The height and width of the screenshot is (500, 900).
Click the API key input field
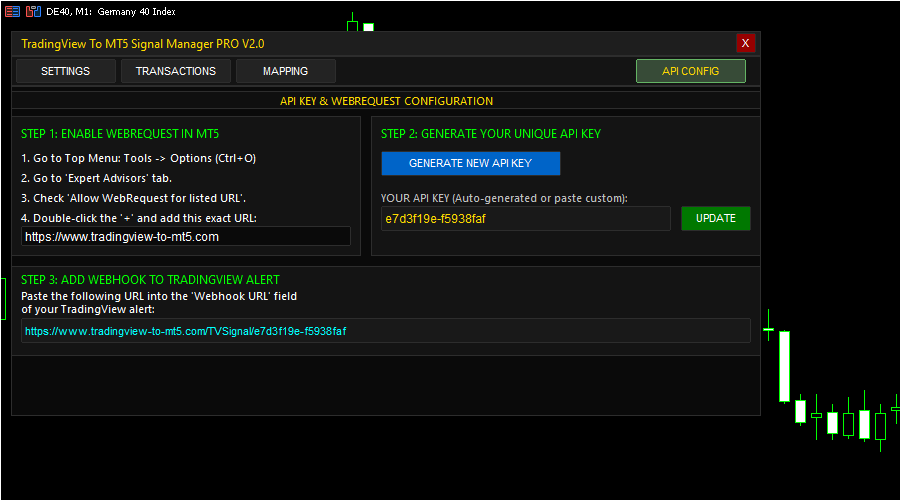(526, 219)
